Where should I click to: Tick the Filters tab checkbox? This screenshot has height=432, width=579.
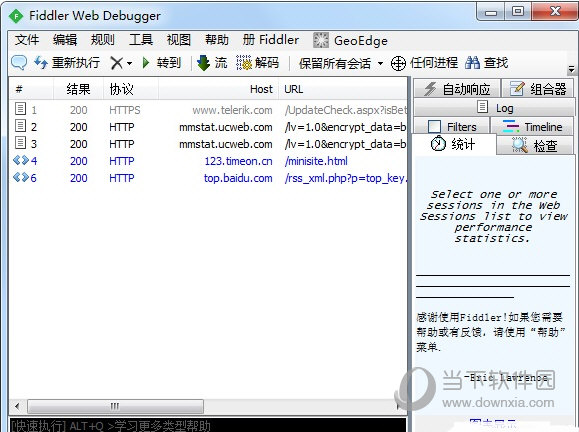coord(434,127)
